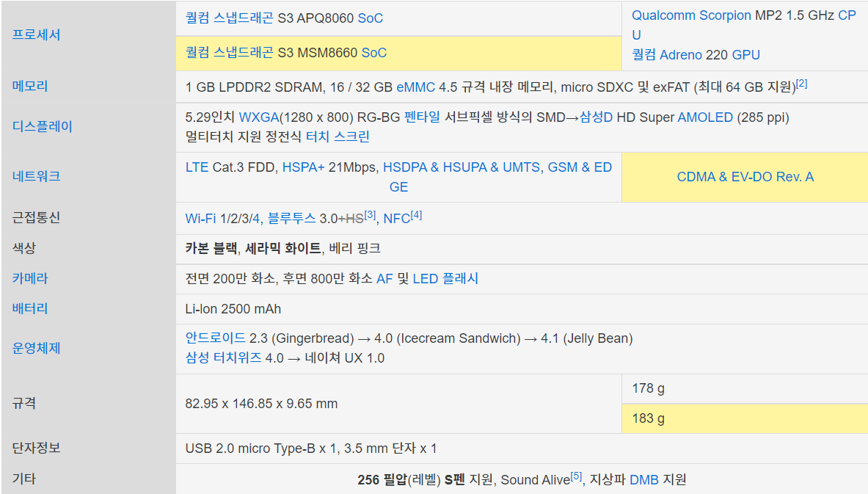Open the AF link in camera row
Viewport: 868px width, 494px height.
[384, 279]
